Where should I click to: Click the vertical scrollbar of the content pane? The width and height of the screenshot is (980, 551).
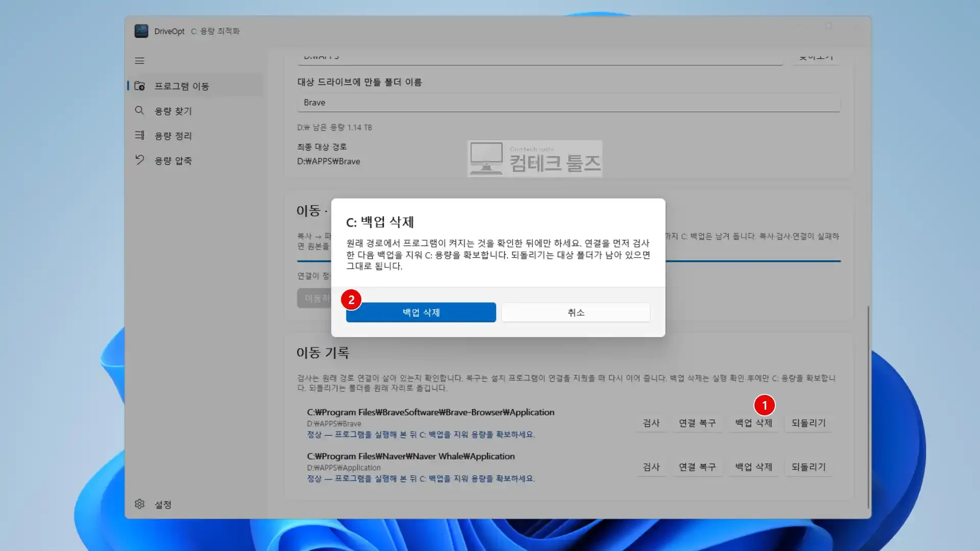coord(868,407)
